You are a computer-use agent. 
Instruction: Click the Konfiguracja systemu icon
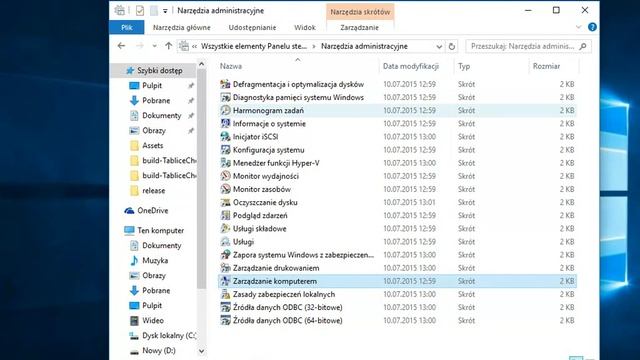click(x=225, y=150)
